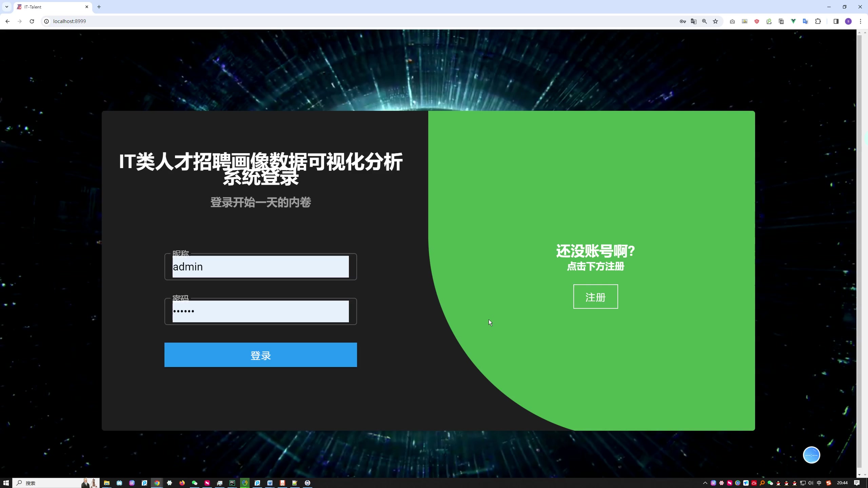
Task: Click the browser back navigation arrow
Action: click(7, 21)
